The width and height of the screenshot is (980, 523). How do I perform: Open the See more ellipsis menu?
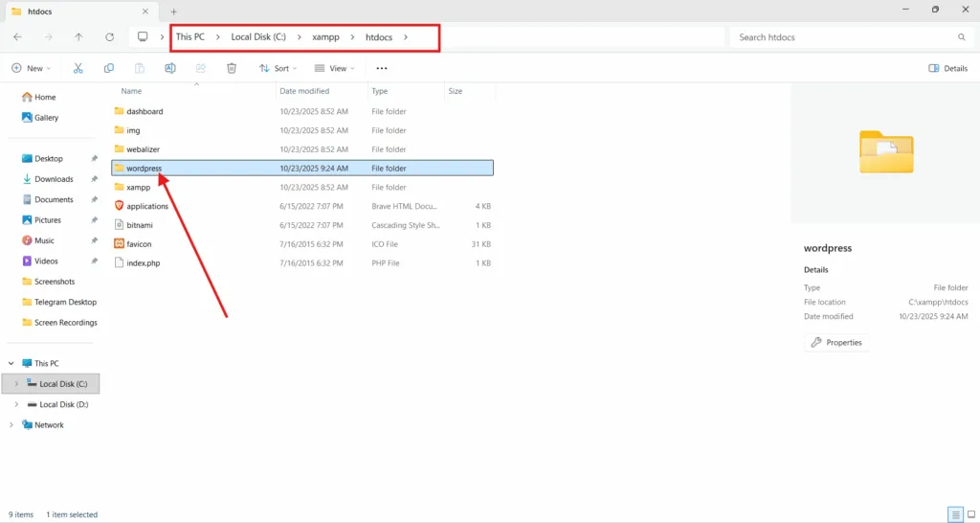pos(382,68)
